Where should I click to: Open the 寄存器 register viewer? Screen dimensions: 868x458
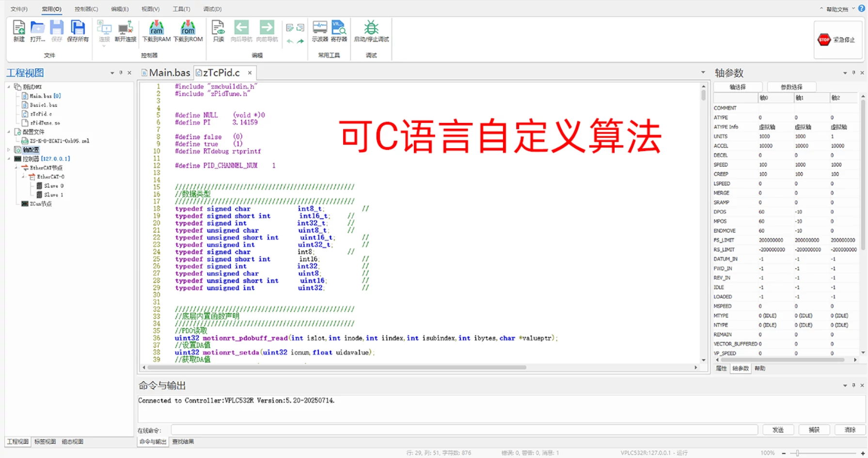coord(339,31)
